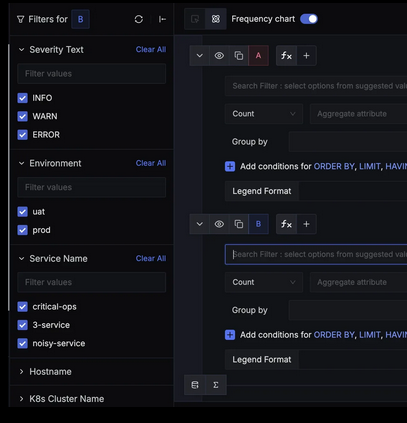
Task: Uncheck the ERROR severity checkbox
Action: [22, 135]
